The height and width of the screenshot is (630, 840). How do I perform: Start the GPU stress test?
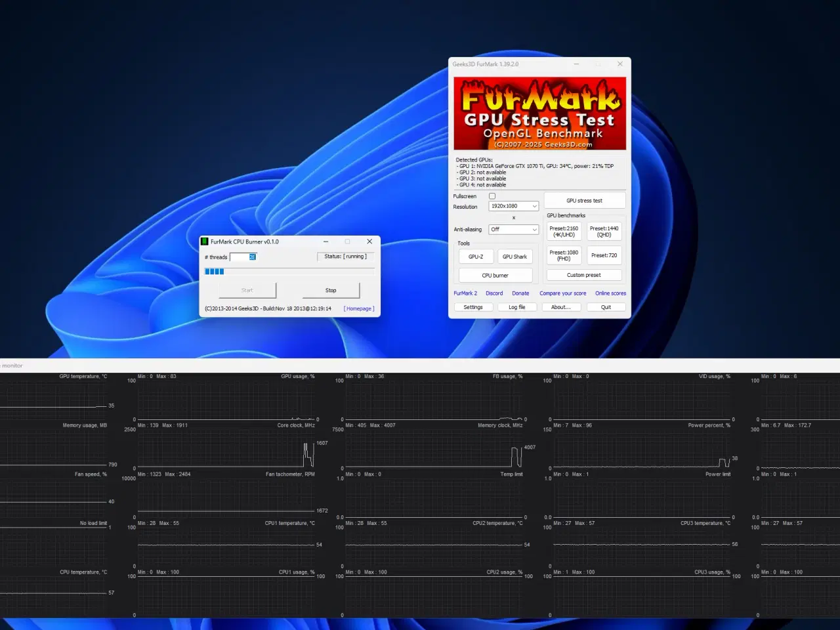[584, 200]
